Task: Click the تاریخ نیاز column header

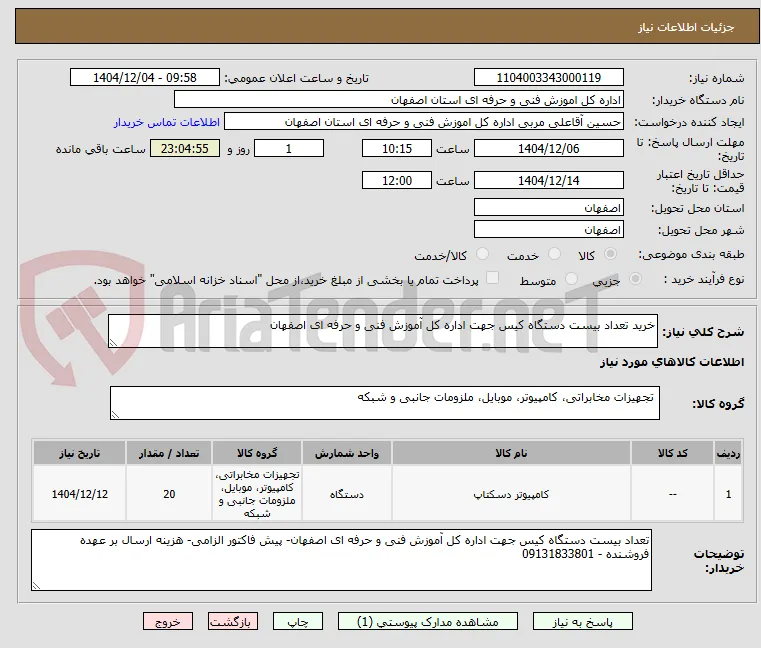Action: tap(80, 453)
